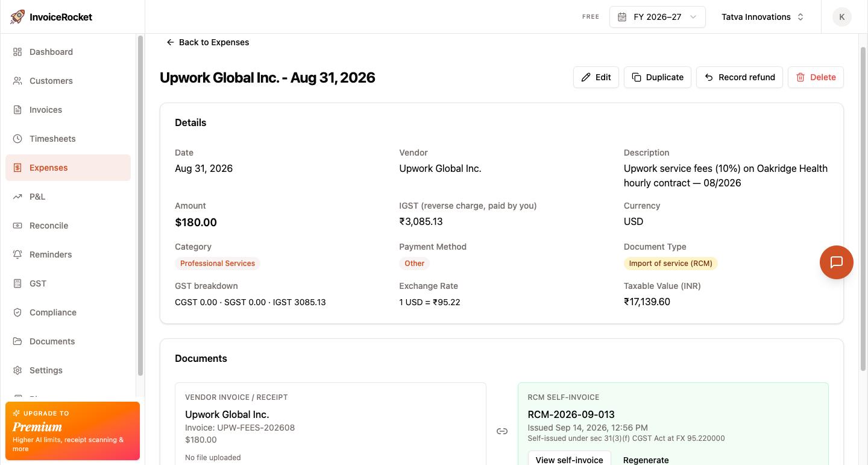
Task: Open the K user avatar menu
Action: point(841,17)
